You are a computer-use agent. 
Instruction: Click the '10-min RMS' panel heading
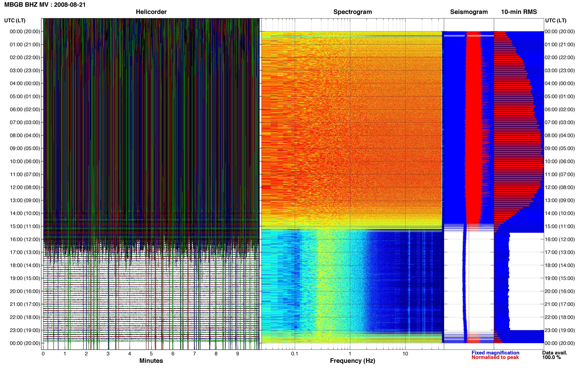tap(519, 12)
